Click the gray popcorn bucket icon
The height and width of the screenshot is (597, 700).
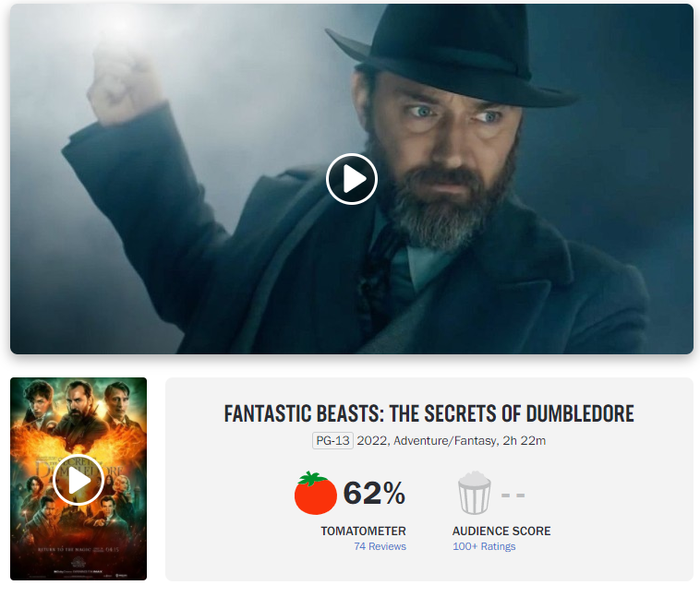click(474, 493)
